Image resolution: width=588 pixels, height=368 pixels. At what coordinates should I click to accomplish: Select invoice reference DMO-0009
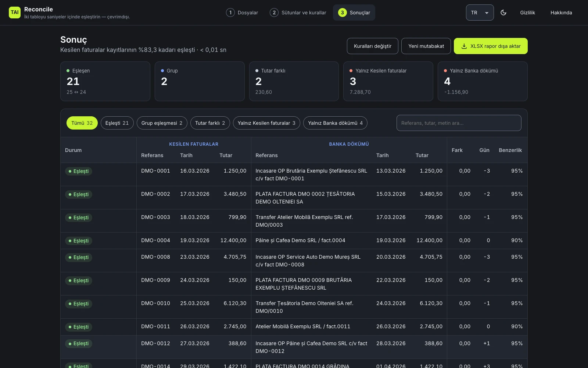tap(155, 280)
